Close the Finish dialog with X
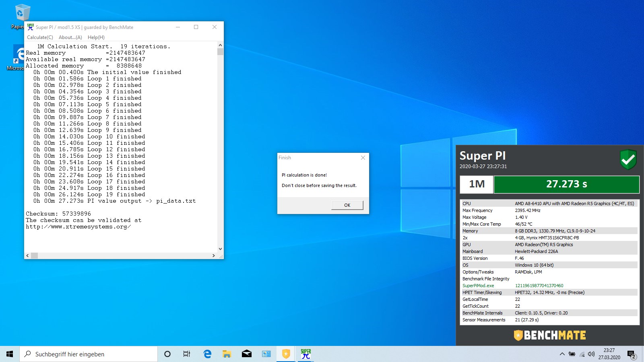 pyautogui.click(x=363, y=158)
